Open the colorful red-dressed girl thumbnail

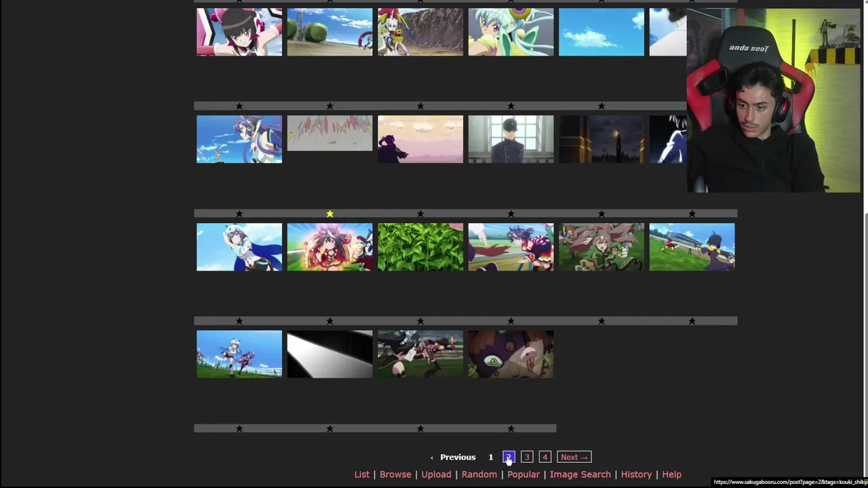(x=330, y=247)
